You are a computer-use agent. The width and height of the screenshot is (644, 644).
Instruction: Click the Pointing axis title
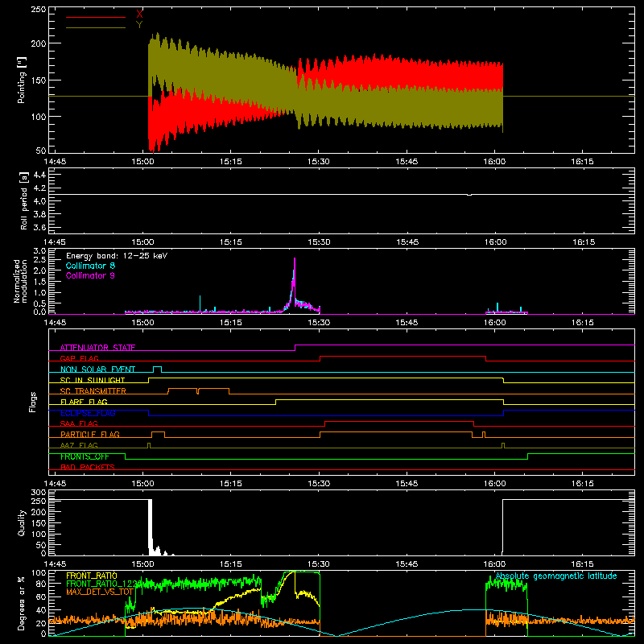click(x=22, y=80)
